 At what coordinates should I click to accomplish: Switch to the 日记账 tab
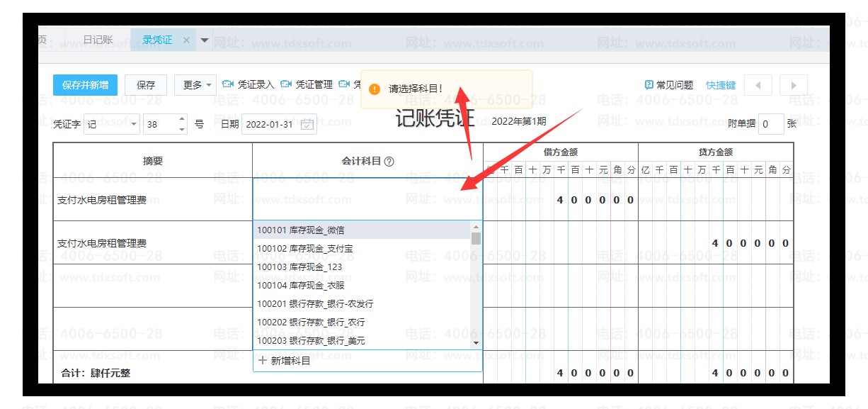98,40
